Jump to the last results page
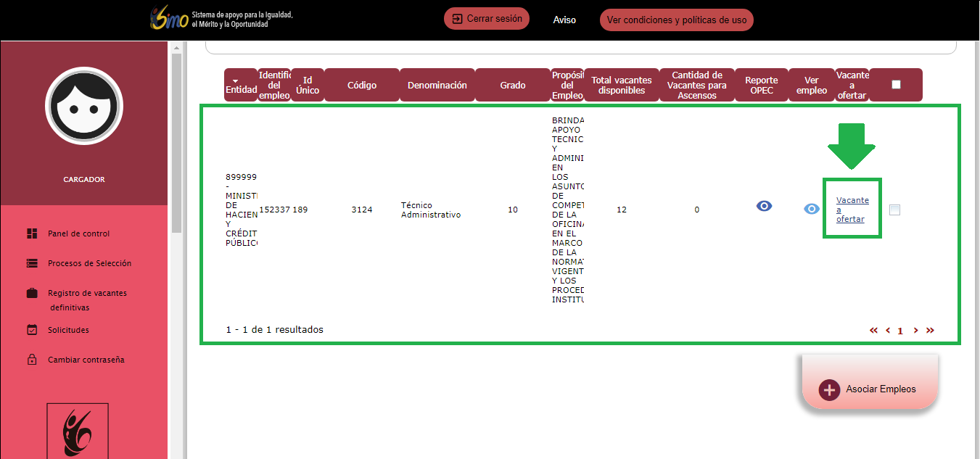The width and height of the screenshot is (980, 459). (930, 331)
